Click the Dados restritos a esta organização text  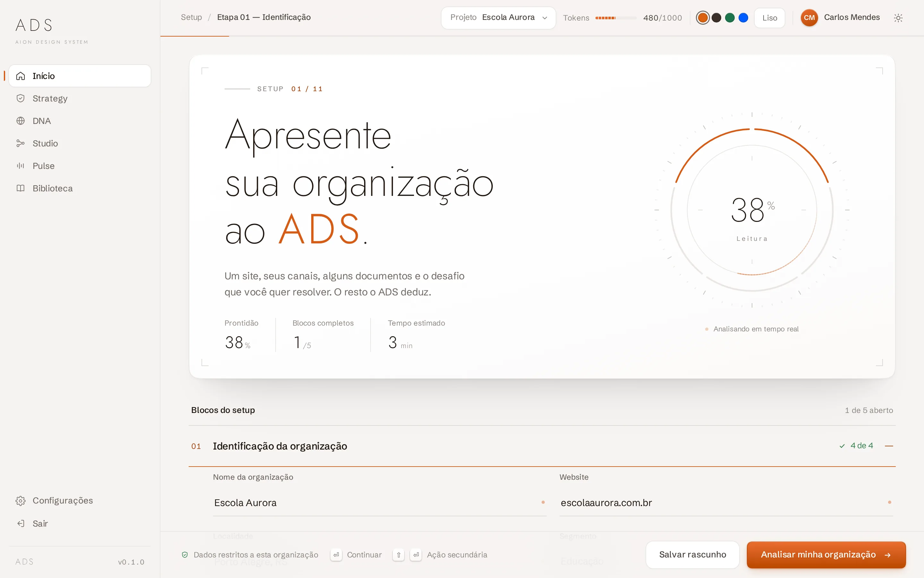tap(256, 555)
